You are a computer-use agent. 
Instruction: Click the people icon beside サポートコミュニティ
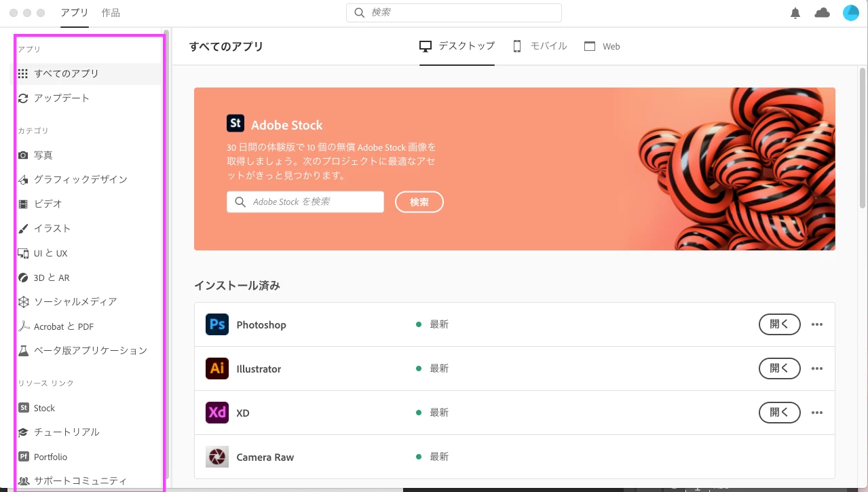click(x=23, y=481)
